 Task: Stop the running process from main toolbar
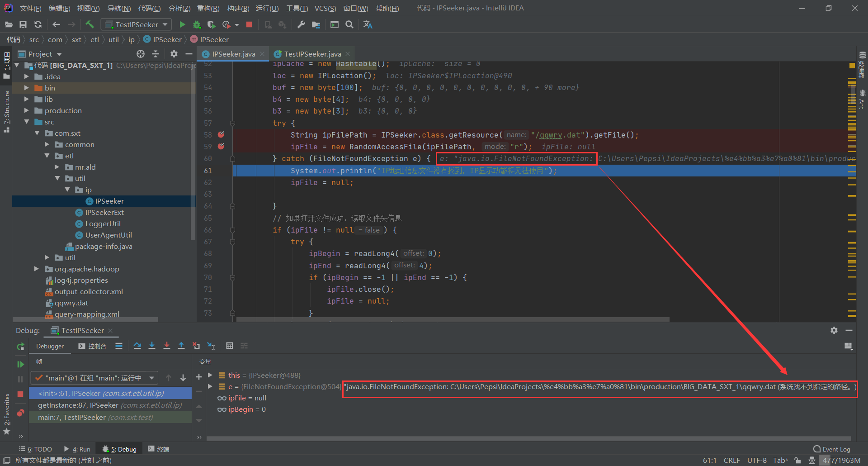point(249,24)
